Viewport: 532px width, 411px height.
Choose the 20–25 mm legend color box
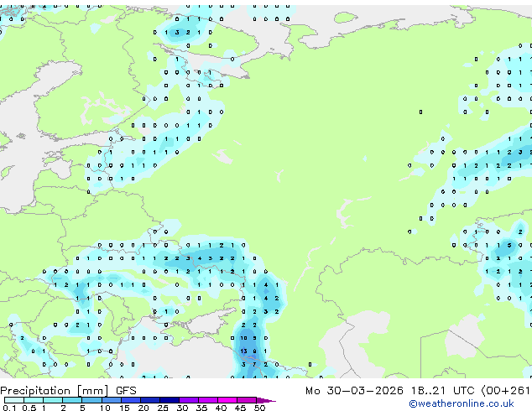(149, 400)
